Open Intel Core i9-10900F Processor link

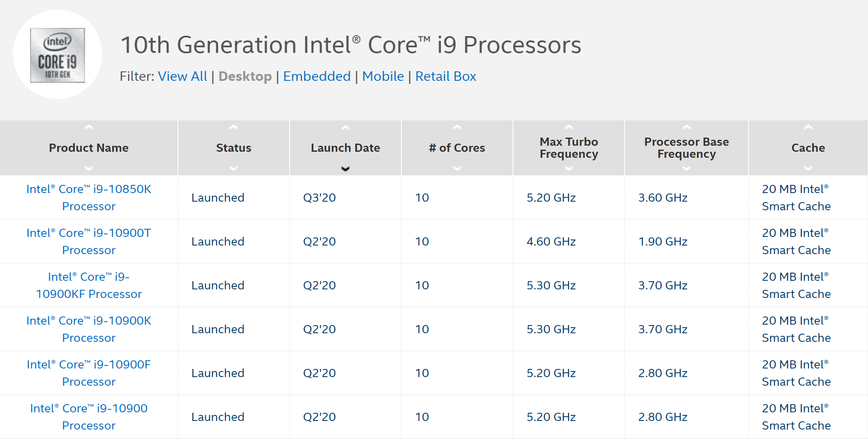click(89, 373)
